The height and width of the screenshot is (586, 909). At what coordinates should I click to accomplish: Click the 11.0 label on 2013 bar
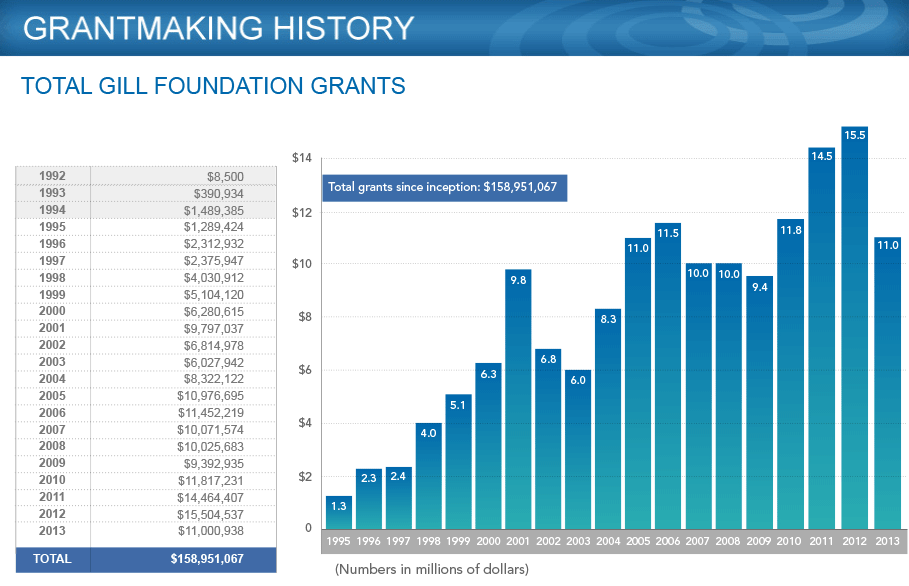tap(888, 245)
